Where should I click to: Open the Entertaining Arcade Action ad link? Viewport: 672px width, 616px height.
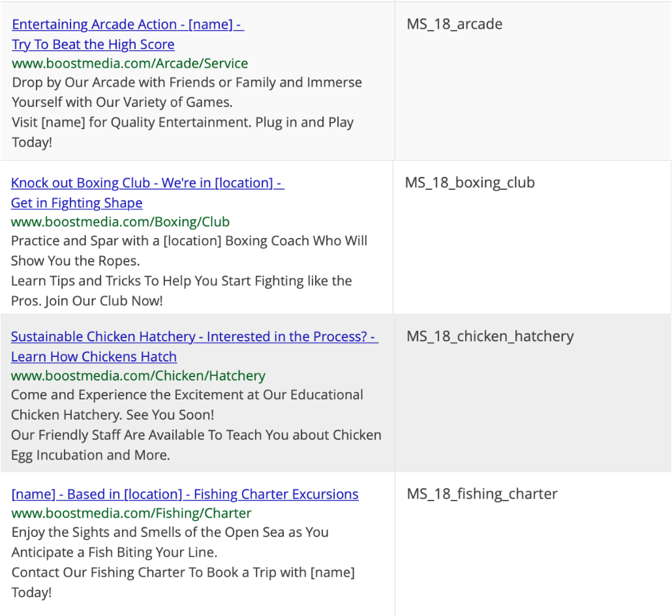point(128,24)
